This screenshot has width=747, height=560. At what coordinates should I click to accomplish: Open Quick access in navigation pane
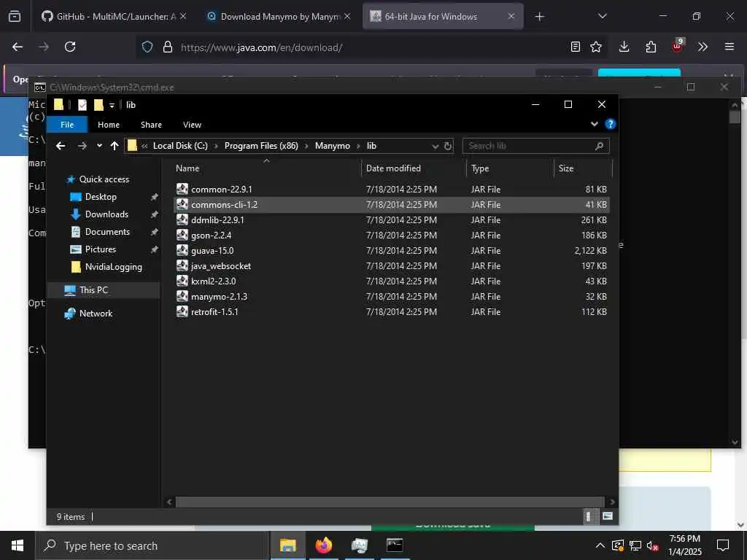(104, 179)
